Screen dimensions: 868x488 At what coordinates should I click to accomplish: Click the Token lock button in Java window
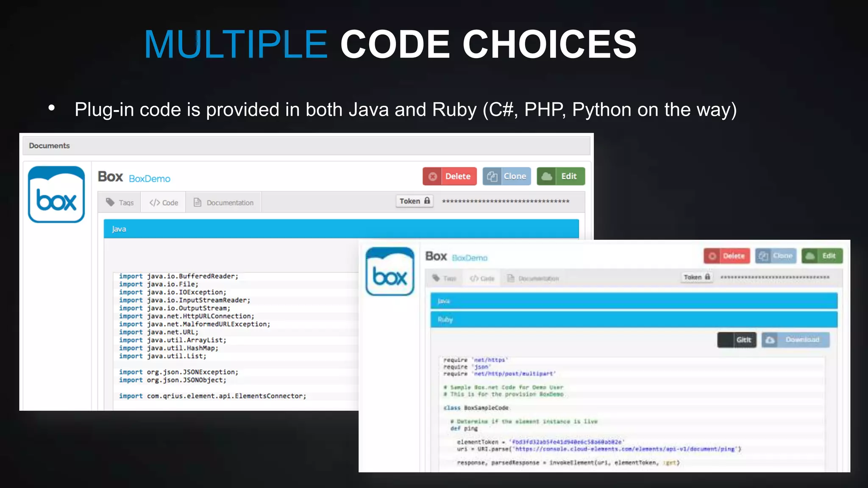(x=415, y=201)
